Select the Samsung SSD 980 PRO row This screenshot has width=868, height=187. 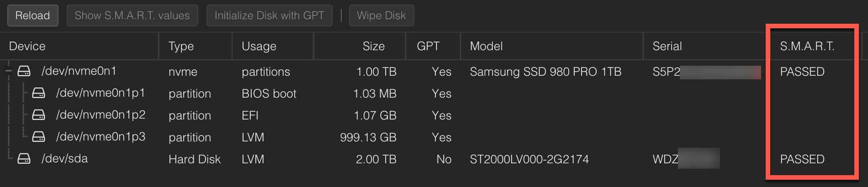click(x=545, y=72)
